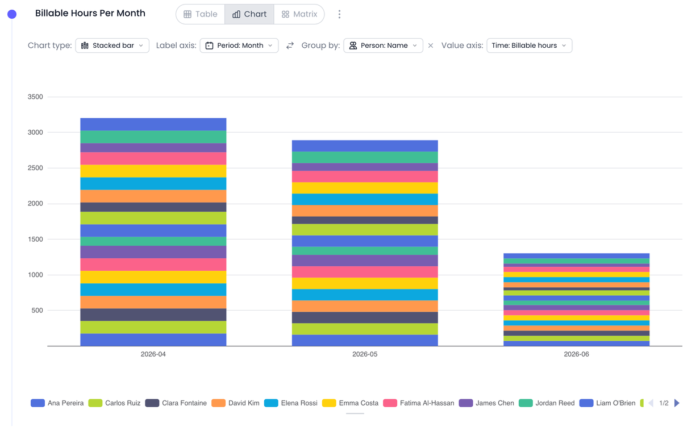
Task: Click the 2026-05 axis label
Action: coord(365,354)
